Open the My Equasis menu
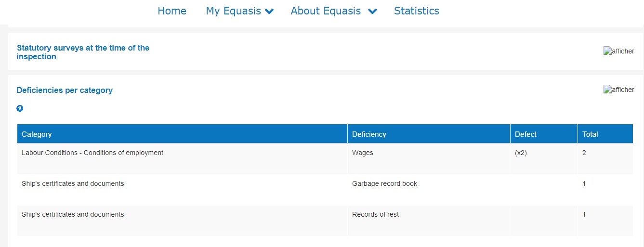Viewport: 644px width, 247px height. tap(233, 11)
